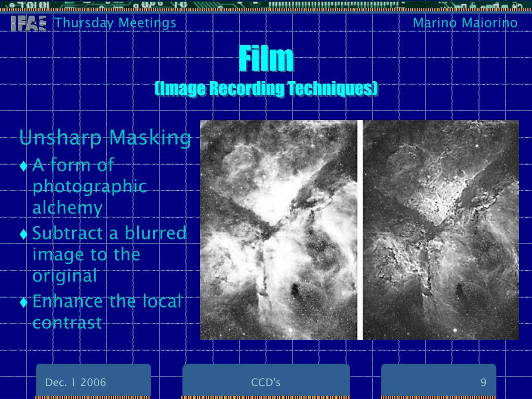Click the IFAE logo

pos(29,23)
